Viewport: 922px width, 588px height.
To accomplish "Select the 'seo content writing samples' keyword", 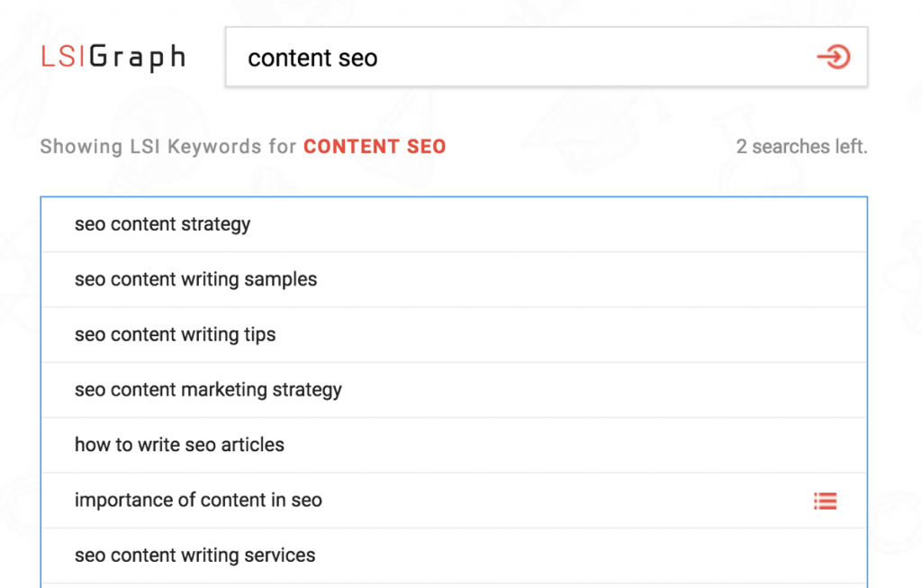I will click(x=195, y=279).
